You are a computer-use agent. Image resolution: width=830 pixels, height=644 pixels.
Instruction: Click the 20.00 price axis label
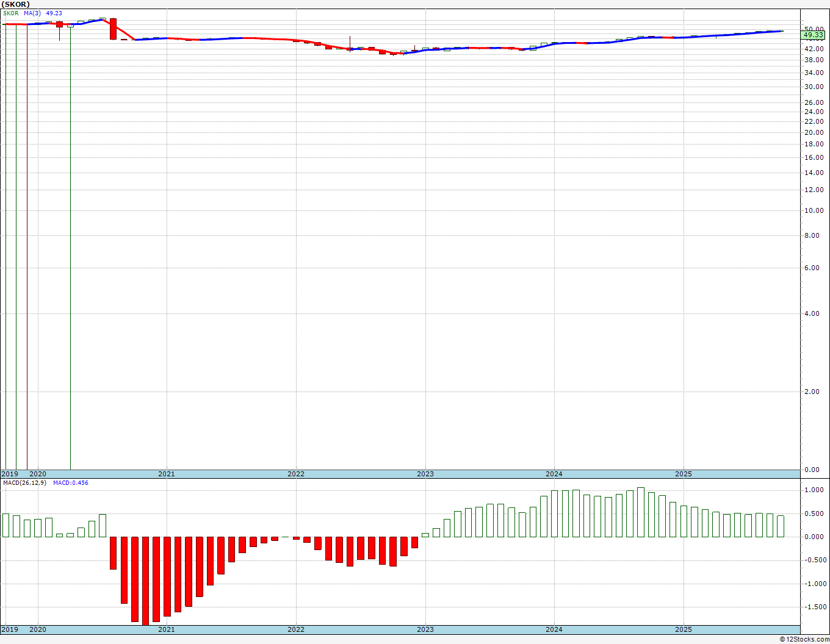[814, 132]
